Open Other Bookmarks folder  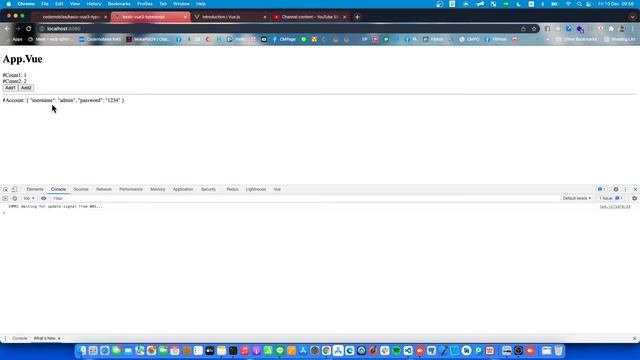576,39
